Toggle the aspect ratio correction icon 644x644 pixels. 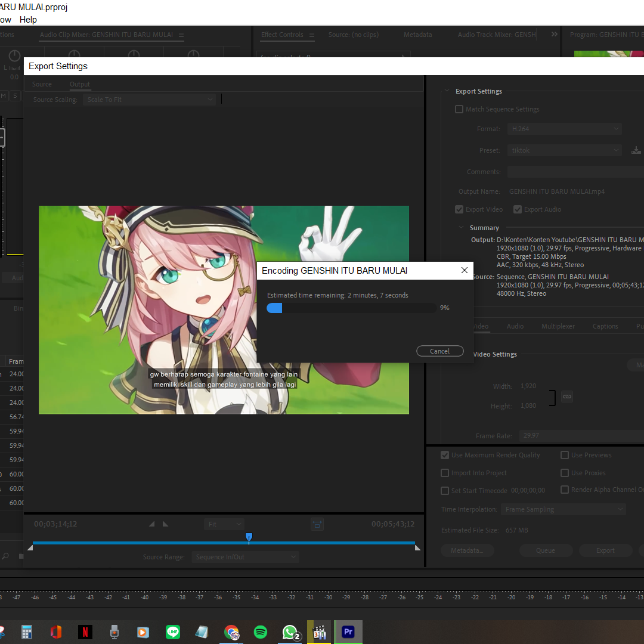(x=317, y=524)
